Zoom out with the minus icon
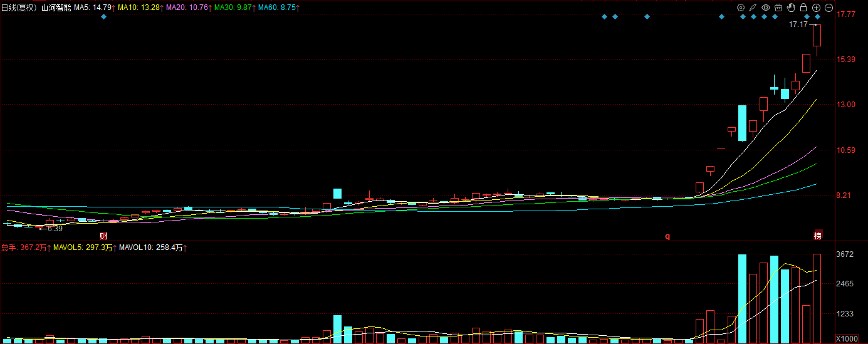 pyautogui.click(x=829, y=8)
